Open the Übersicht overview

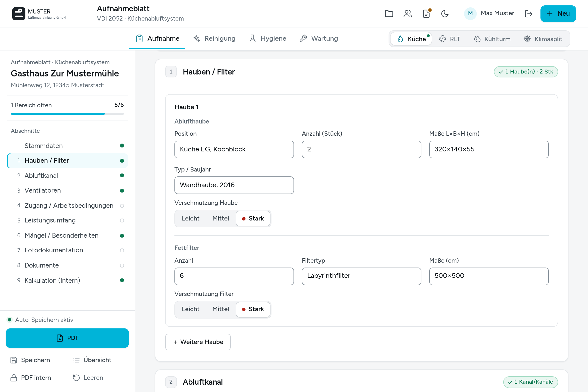click(92, 360)
